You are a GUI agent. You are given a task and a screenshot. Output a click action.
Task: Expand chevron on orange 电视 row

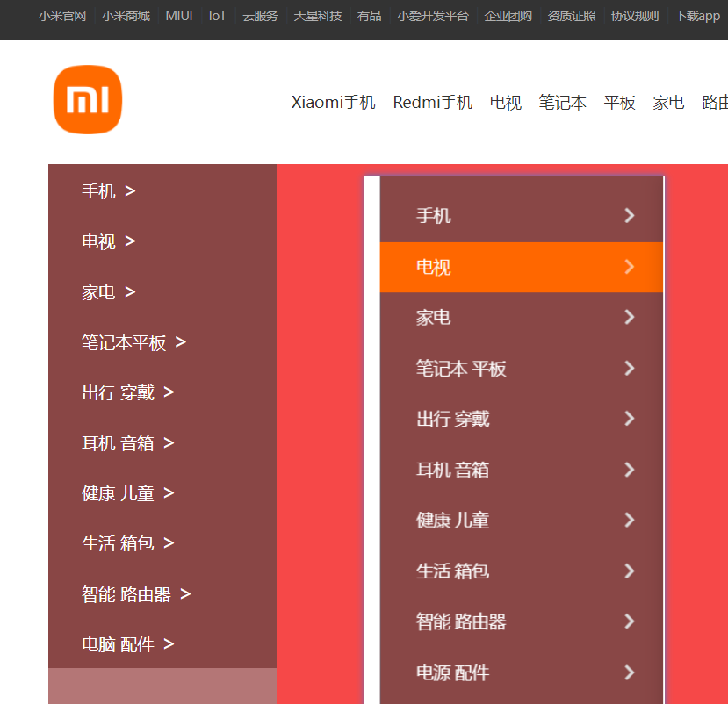(629, 266)
